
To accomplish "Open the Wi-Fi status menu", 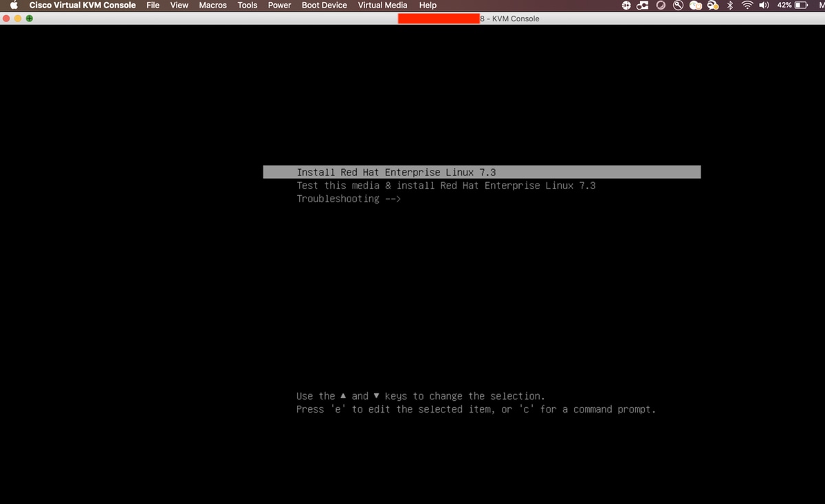I will (x=747, y=5).
